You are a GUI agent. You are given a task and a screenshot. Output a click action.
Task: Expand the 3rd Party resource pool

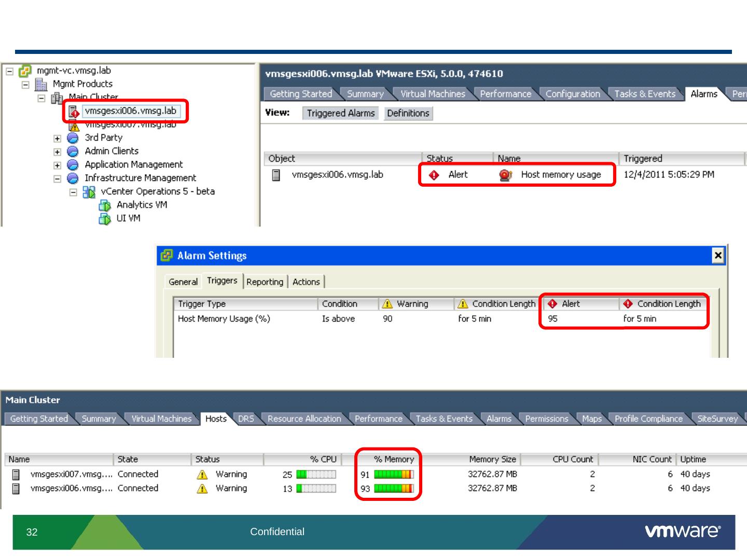coord(57,138)
